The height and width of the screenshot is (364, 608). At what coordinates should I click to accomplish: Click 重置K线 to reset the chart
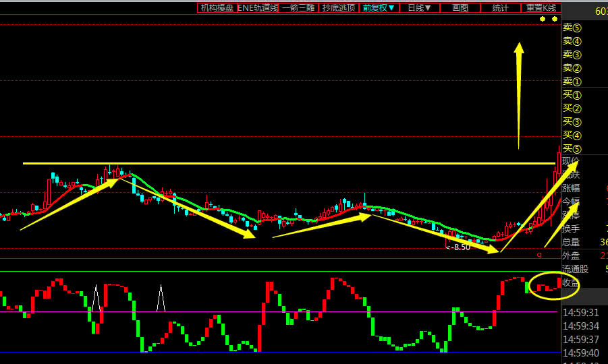(x=541, y=8)
